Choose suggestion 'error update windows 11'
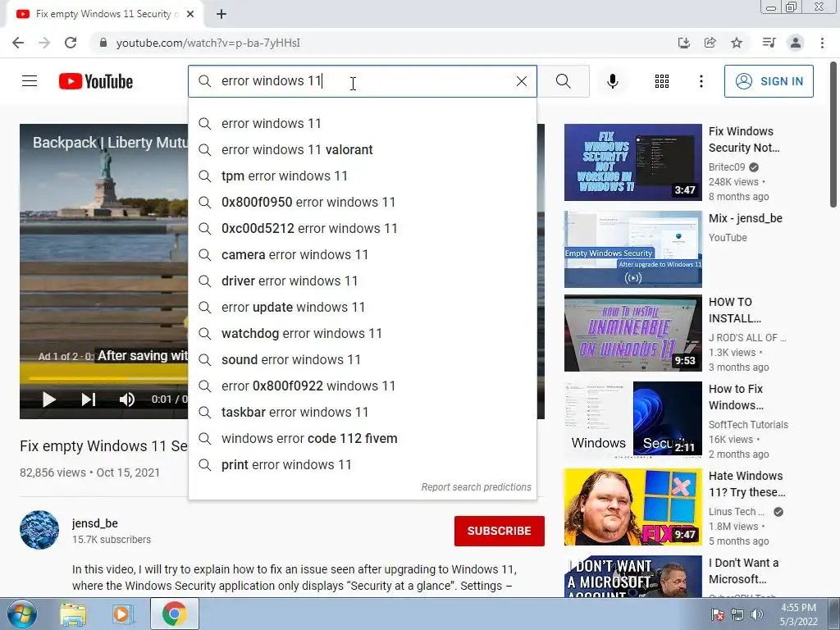 [x=363, y=307]
